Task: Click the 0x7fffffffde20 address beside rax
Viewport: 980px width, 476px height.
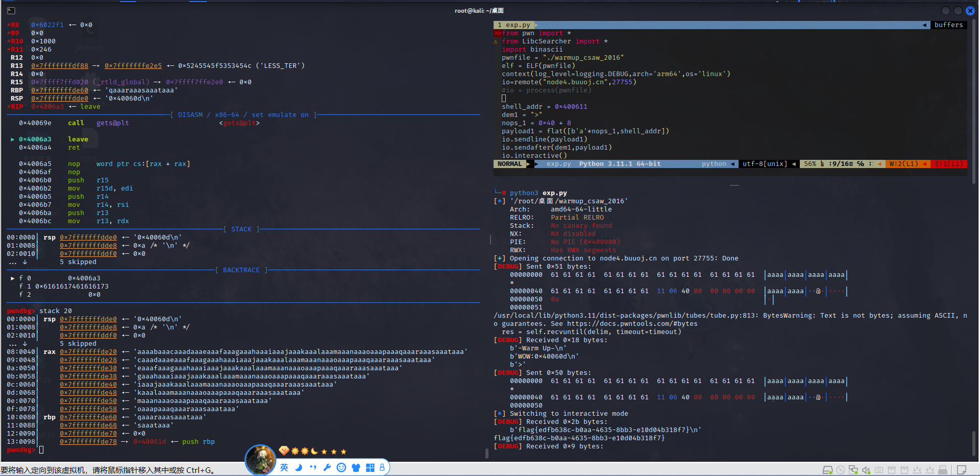Action: point(88,352)
